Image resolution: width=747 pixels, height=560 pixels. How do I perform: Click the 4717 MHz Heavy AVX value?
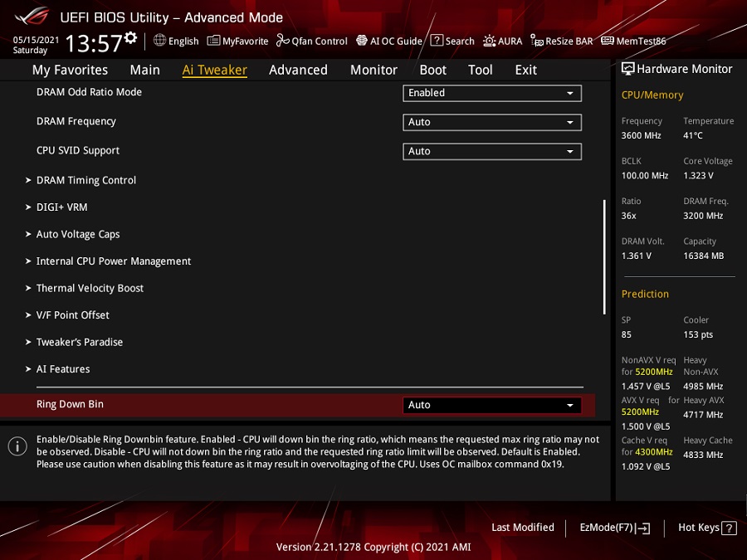tap(703, 415)
